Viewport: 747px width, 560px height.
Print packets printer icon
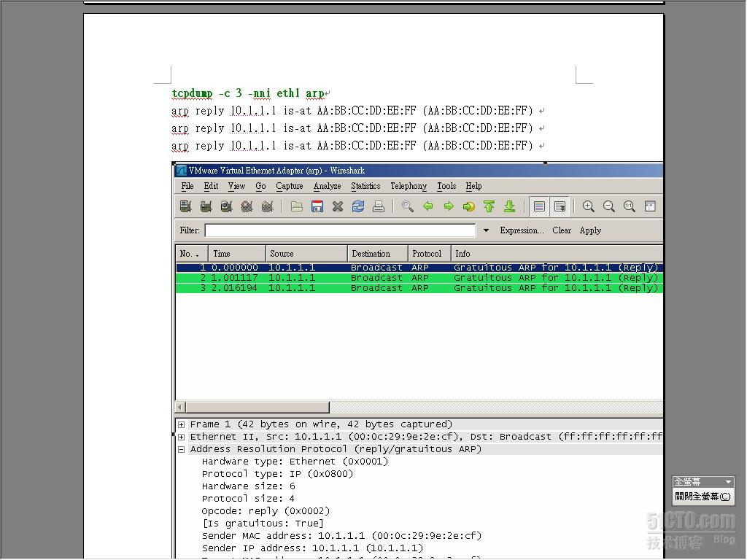(379, 206)
